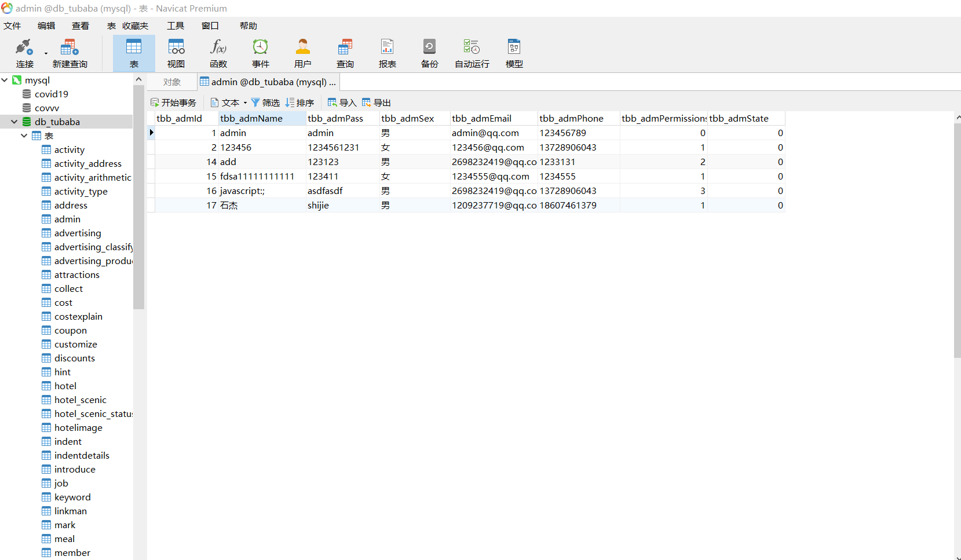
Task: Select the 表 table toolbar button
Action: (x=134, y=53)
